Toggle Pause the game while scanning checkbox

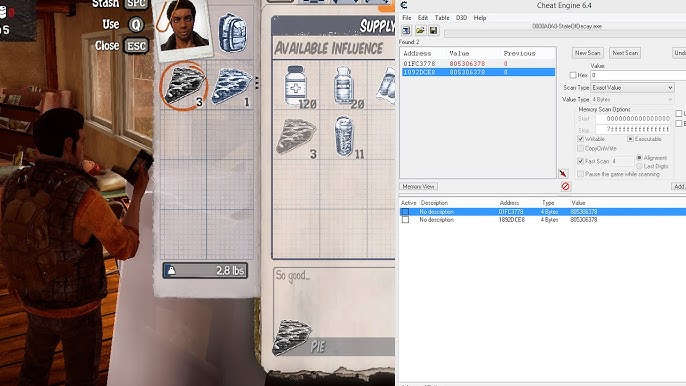[581, 174]
